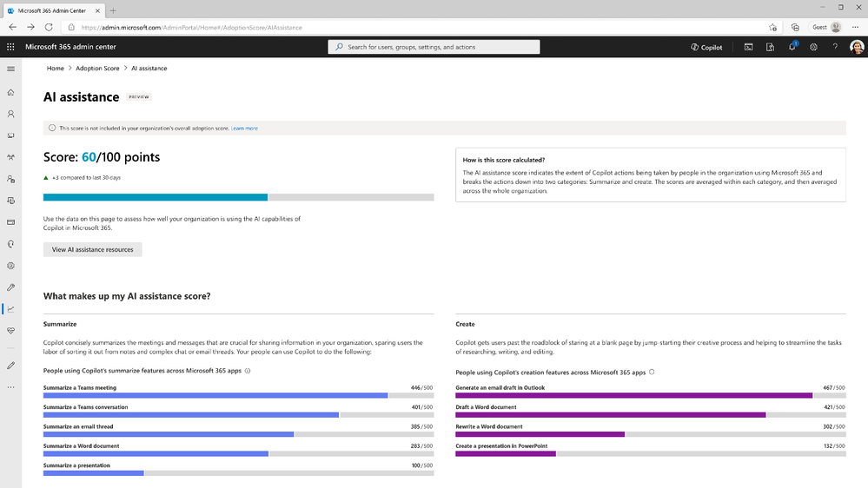
Task: Click the 132/500 value
Action: 834,446
